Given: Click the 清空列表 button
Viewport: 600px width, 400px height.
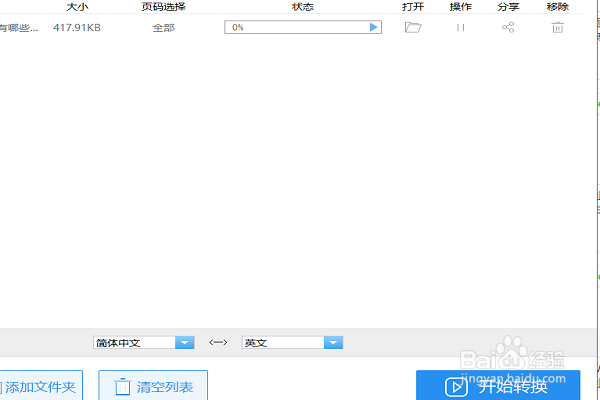Looking at the screenshot, I should (153, 386).
